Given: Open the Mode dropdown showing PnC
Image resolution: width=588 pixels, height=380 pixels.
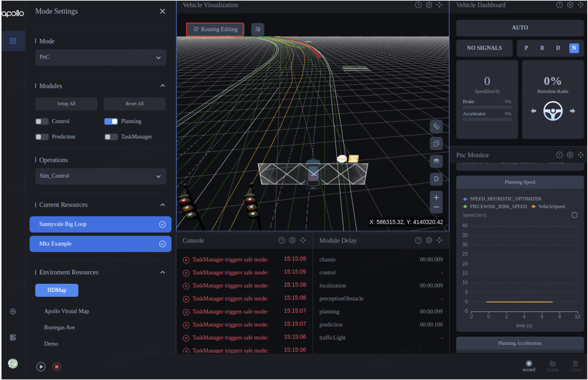Looking at the screenshot, I should pos(100,58).
